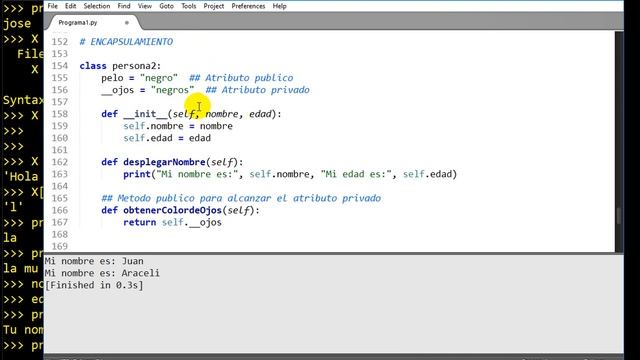
Task: Click 'self.nombre = nombre' line
Action: [x=178, y=126]
